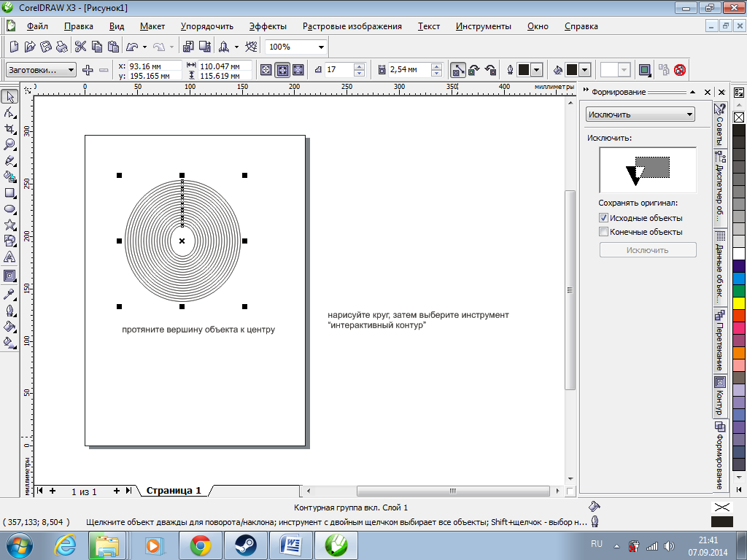Select the Rectangle tool
Screen dimensions: 747x560
coord(10,193)
